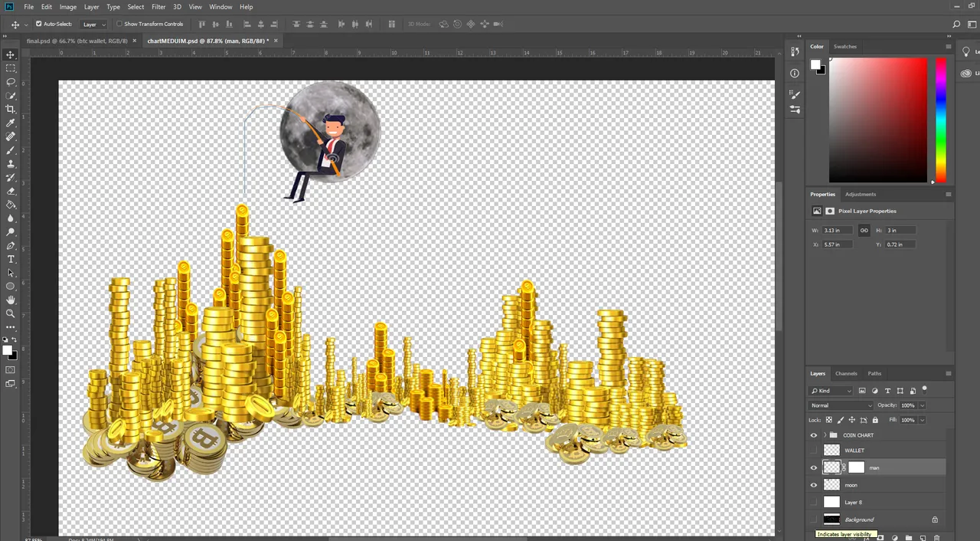Select the Blur tool
This screenshot has width=980, height=541.
pyautogui.click(x=11, y=218)
